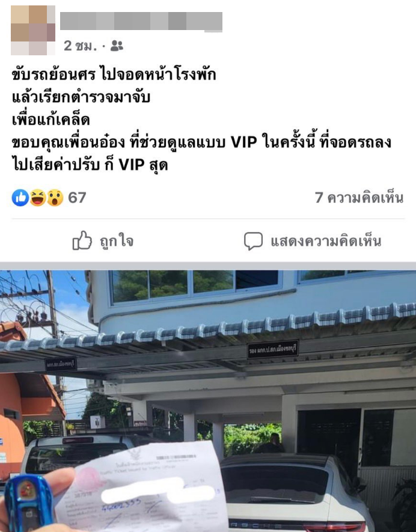Screen dimensions: 416x532
Task: Click the friends audience icon beside timestamp
Action: click(x=117, y=46)
